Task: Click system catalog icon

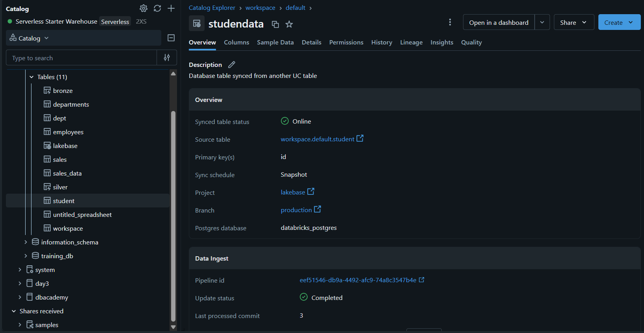Action: coord(30,270)
